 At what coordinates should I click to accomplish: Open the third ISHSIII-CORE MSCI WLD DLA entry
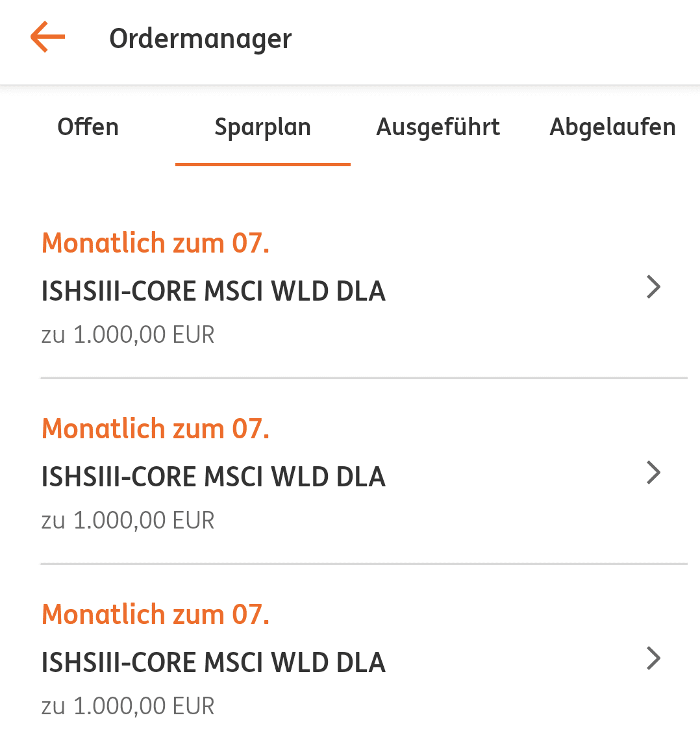(213, 662)
